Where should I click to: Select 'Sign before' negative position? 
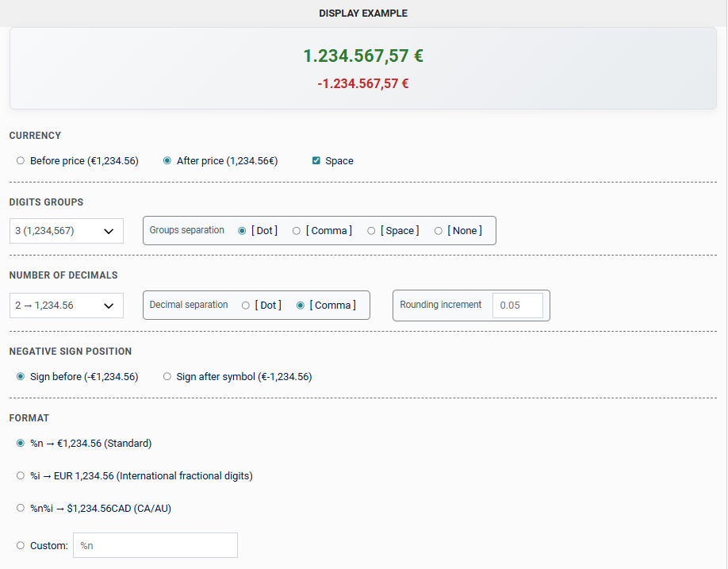21,377
